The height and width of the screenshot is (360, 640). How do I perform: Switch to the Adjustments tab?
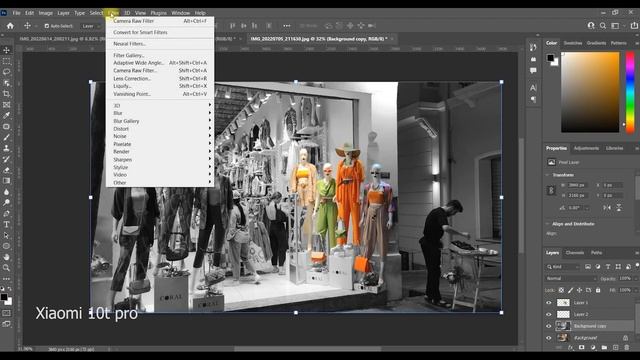tap(586, 148)
